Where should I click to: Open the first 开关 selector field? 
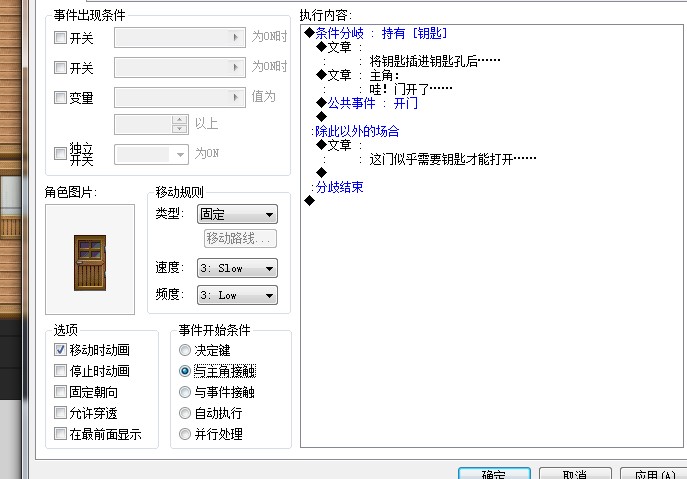point(180,38)
